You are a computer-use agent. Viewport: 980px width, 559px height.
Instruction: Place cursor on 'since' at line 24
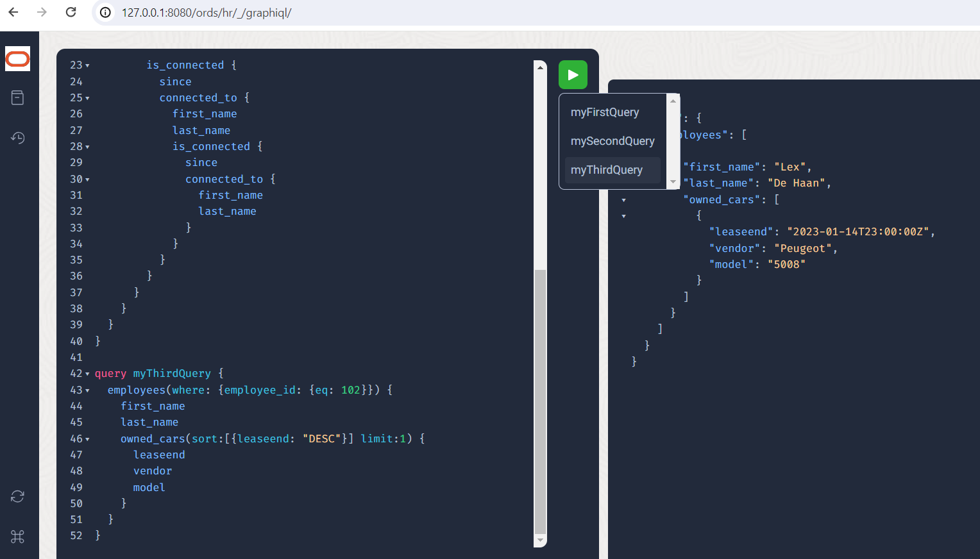pyautogui.click(x=175, y=81)
